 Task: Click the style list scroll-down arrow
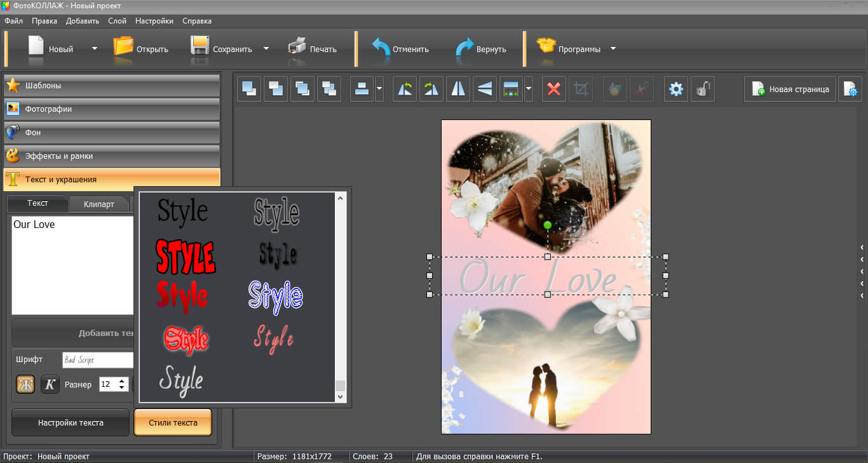pyautogui.click(x=340, y=396)
